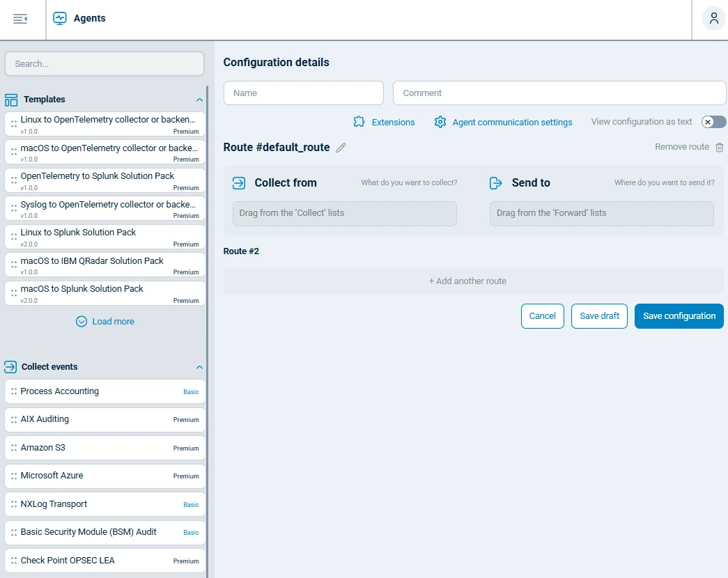Click the template search box
728x578 pixels.
[104, 63]
